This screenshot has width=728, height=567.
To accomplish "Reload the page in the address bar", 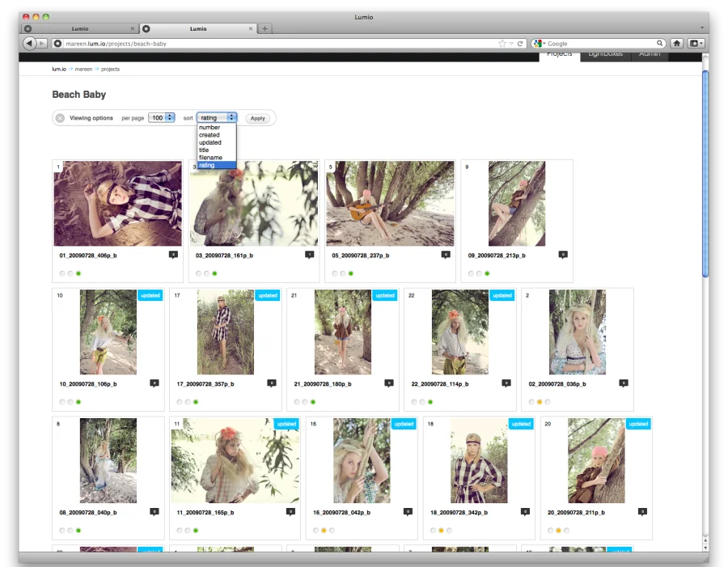I will point(521,44).
